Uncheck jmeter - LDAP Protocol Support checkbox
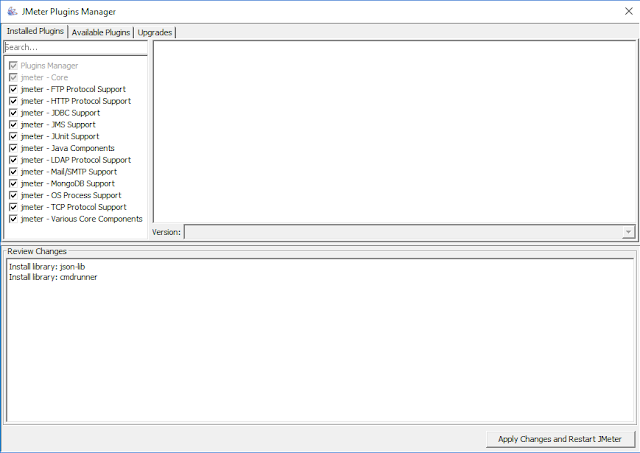 (13, 160)
